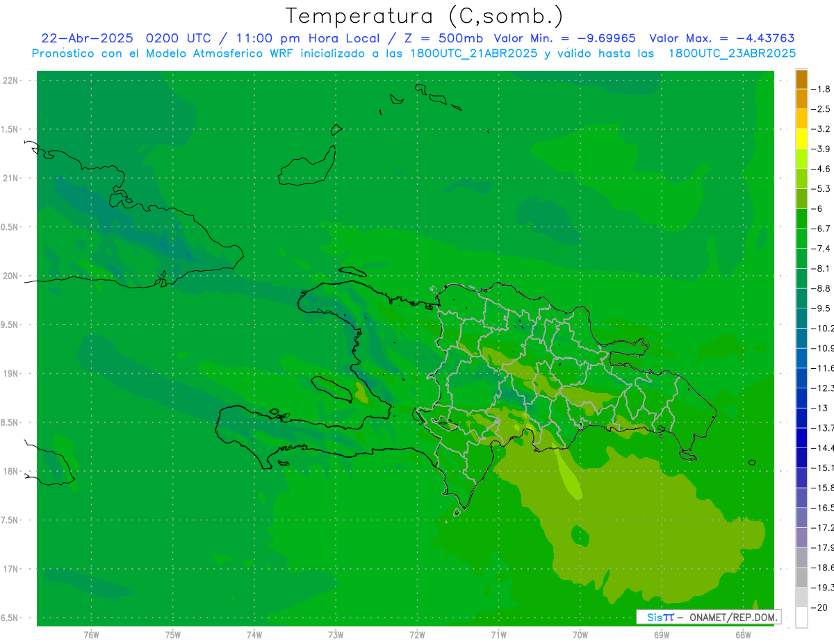
Task: Select 'Valor Min. = -9.69965' text
Action: (564, 38)
